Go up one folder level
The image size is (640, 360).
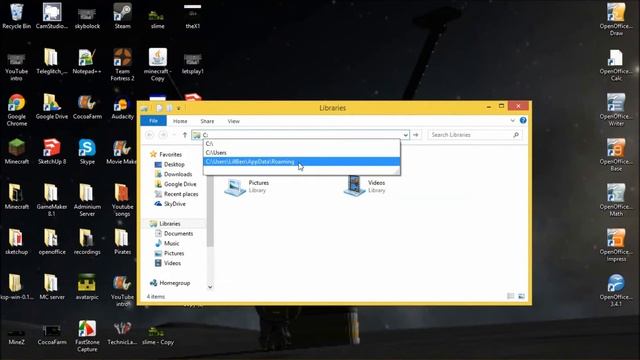tap(184, 135)
